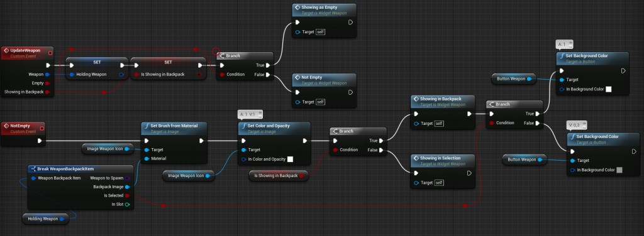The height and width of the screenshot is (236, 644).
Task: Click the Weapon to Spawn output pin
Action: pos(127,178)
